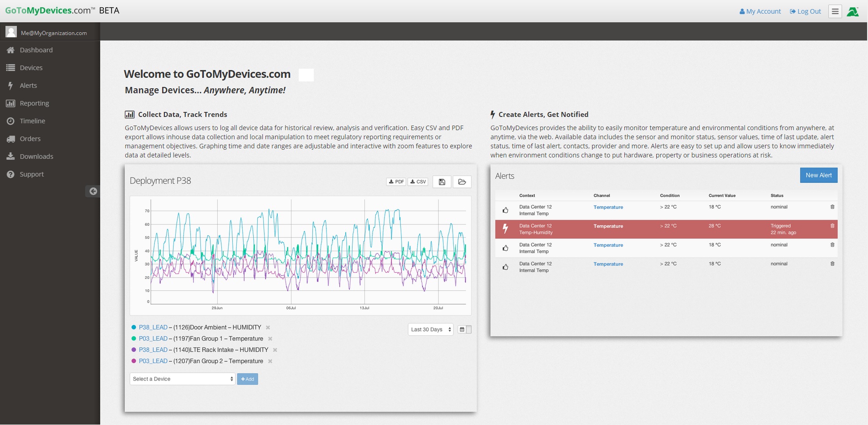Screen dimensions: 868x425
Task: Click the teal Fan Group 1 legend dot
Action: (x=134, y=339)
